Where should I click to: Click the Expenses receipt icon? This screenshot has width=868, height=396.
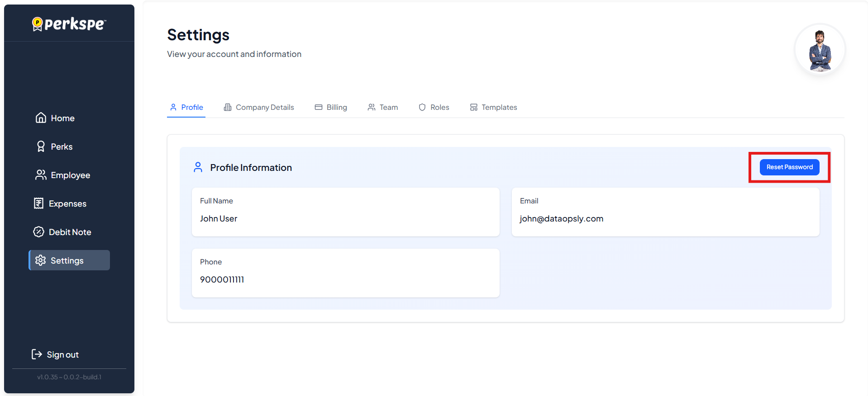(39, 203)
